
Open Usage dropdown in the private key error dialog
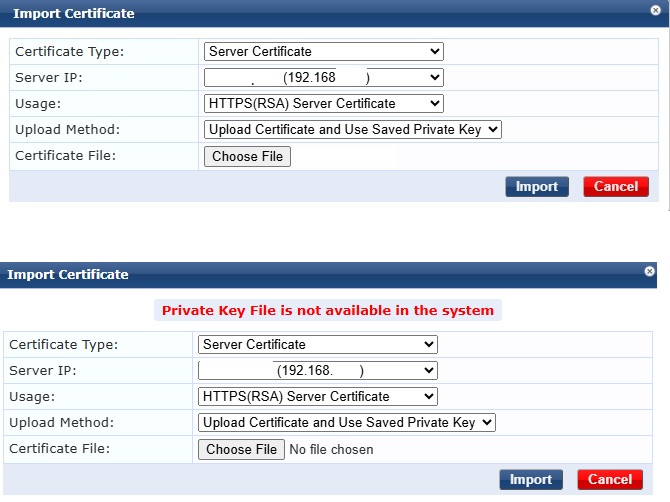(318, 397)
